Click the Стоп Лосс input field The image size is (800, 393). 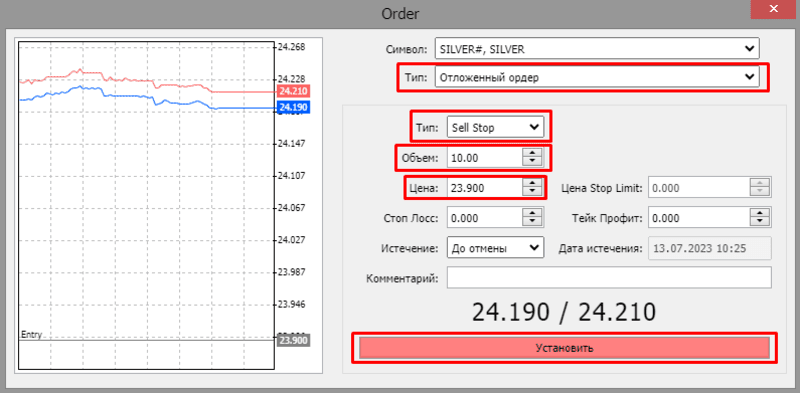coord(484,218)
